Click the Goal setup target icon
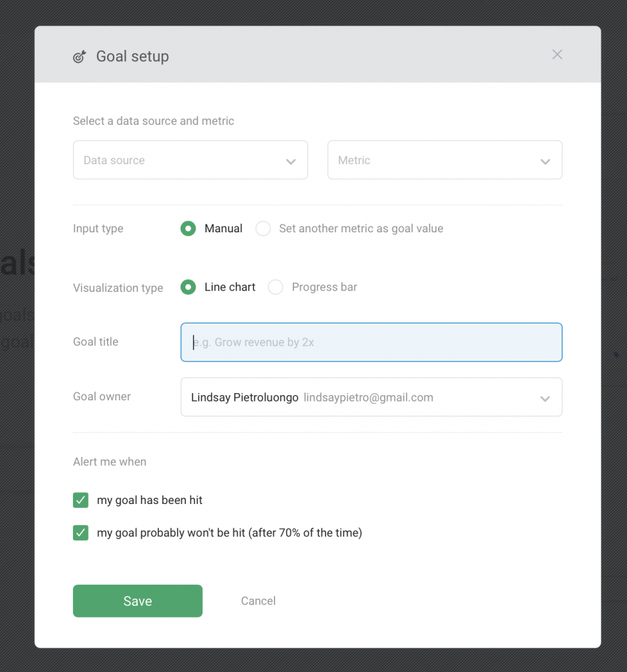The width and height of the screenshot is (627, 672). pyautogui.click(x=79, y=56)
